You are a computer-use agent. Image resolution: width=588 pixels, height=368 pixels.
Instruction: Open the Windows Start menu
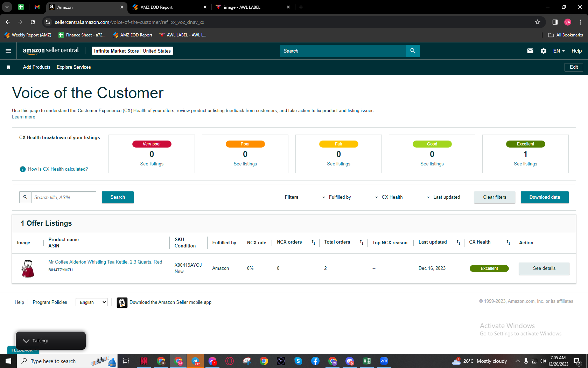point(8,361)
